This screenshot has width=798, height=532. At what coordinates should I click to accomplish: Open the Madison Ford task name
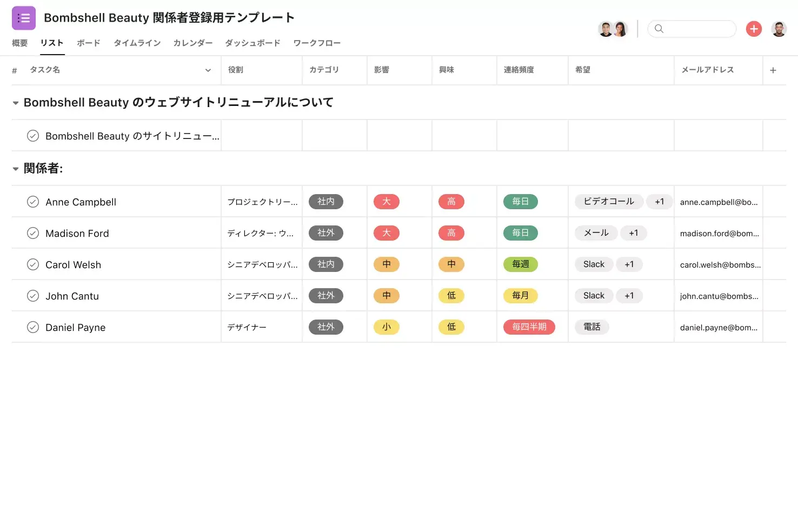pos(77,234)
